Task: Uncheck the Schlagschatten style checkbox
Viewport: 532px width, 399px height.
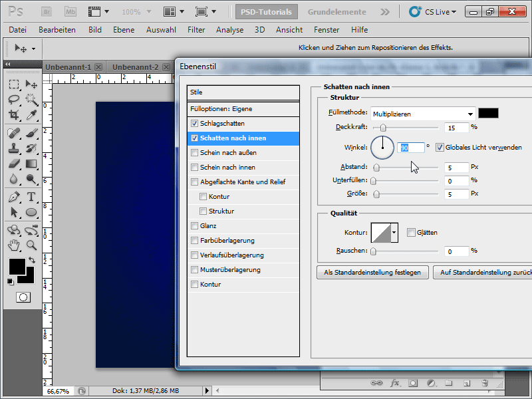Action: point(194,124)
